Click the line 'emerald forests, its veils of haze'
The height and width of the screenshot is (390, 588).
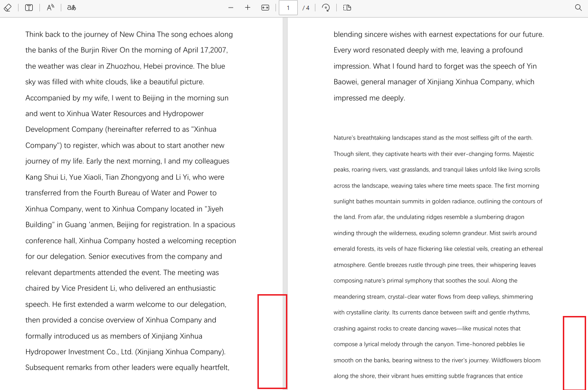pos(438,249)
